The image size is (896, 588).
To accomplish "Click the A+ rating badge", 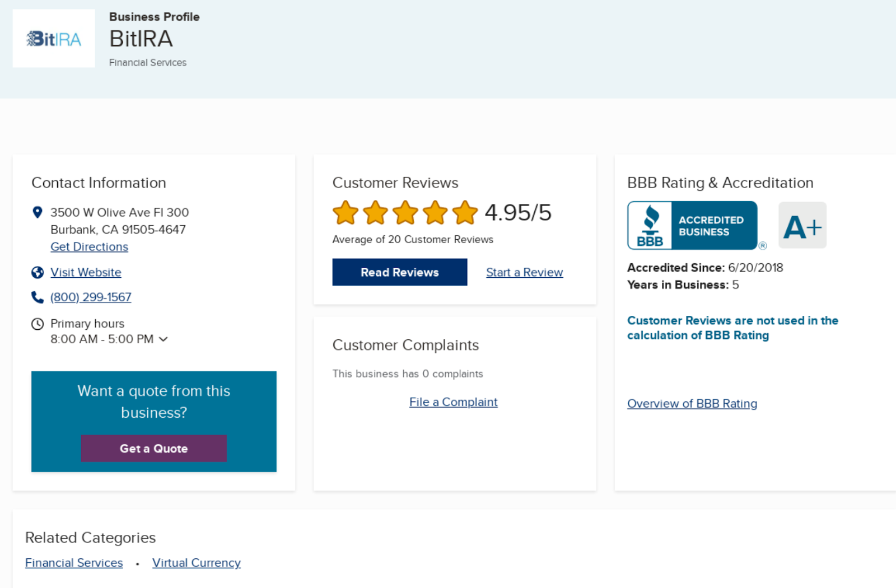I will pos(802,225).
